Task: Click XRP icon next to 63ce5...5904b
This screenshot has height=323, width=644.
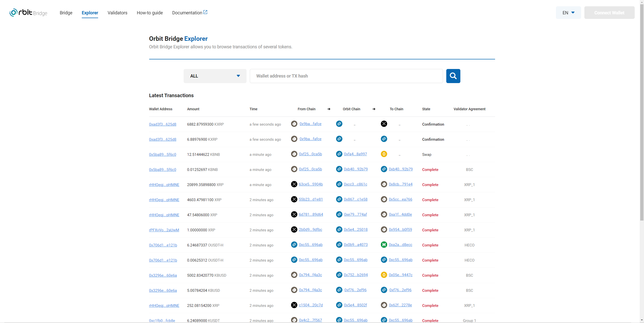Action: pos(294,184)
